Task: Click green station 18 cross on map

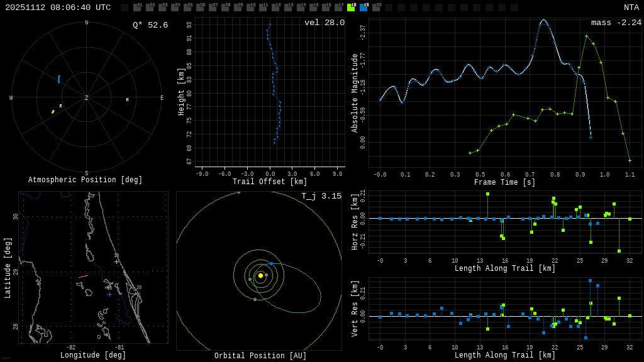Action: (116, 261)
